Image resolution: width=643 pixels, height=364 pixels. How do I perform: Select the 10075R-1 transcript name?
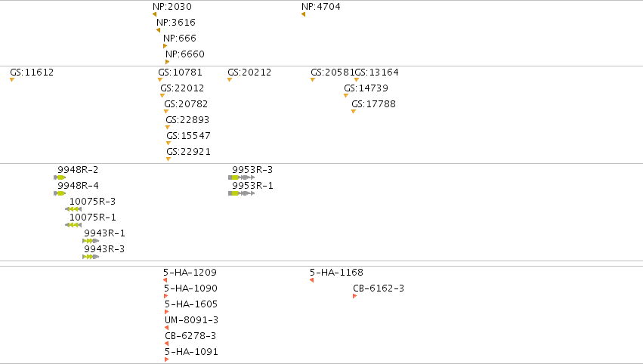92,217
